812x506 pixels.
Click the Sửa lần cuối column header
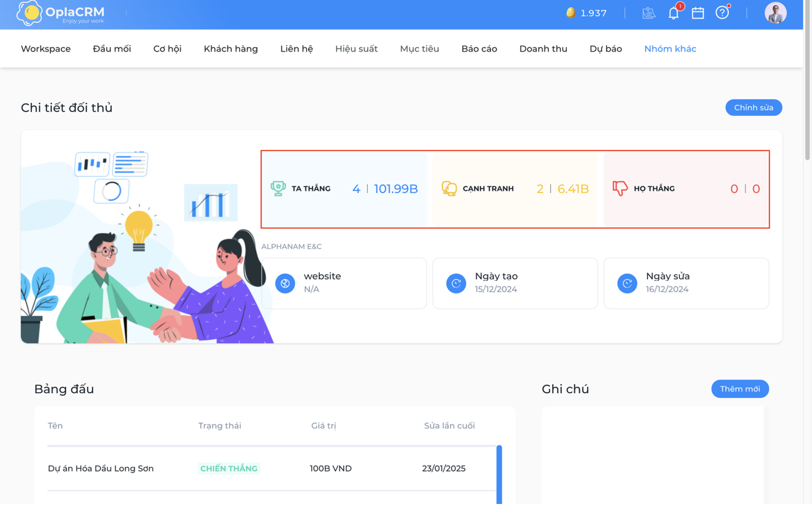pyautogui.click(x=449, y=426)
